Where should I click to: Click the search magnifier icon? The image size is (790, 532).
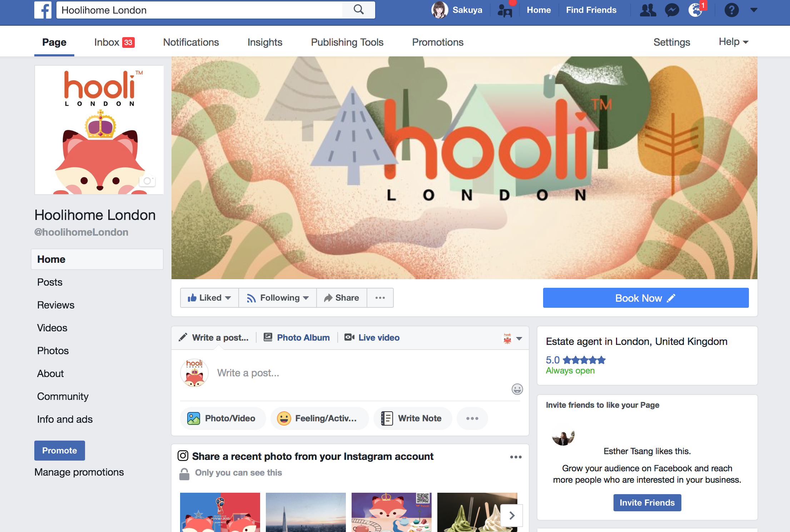click(359, 10)
